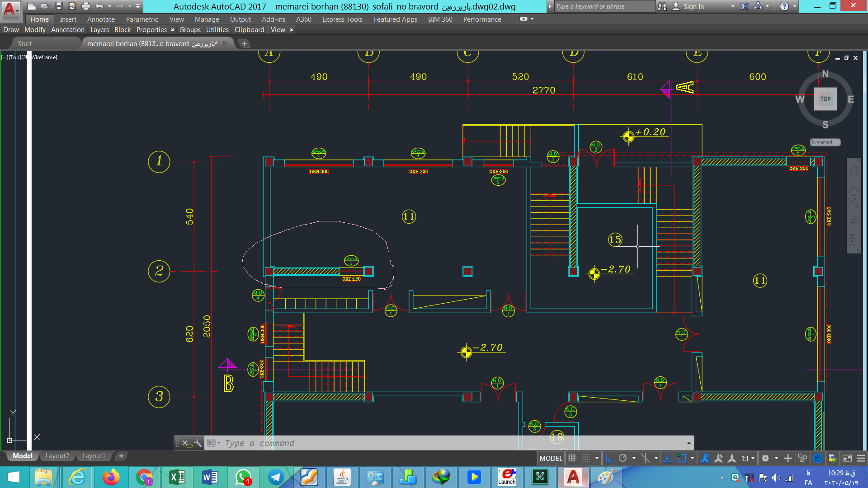Click the Isolate Objects icon in status bar
Screen dimensions: 868x488
[x=802, y=458]
